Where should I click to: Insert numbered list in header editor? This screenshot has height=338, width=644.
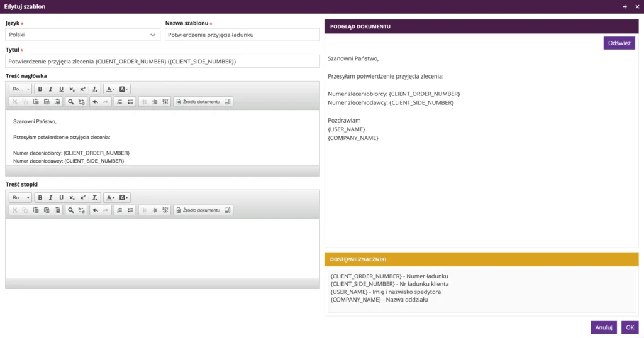pyautogui.click(x=119, y=102)
